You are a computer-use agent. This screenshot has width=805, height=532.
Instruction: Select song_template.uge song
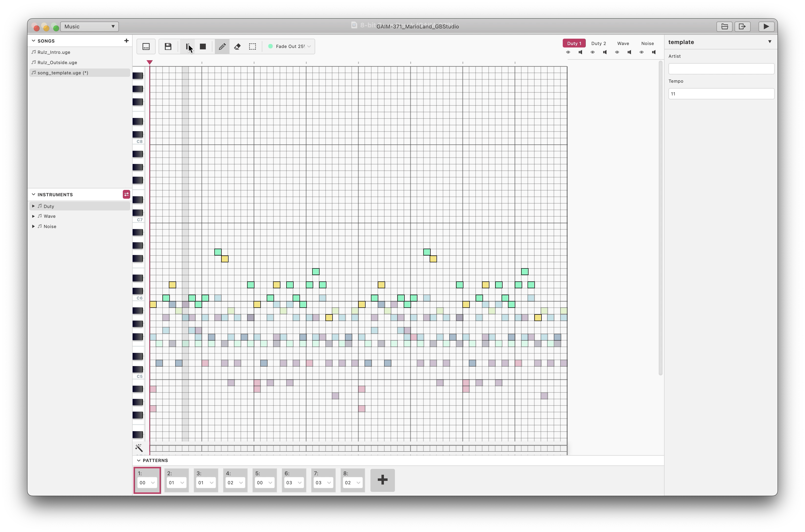click(x=80, y=73)
